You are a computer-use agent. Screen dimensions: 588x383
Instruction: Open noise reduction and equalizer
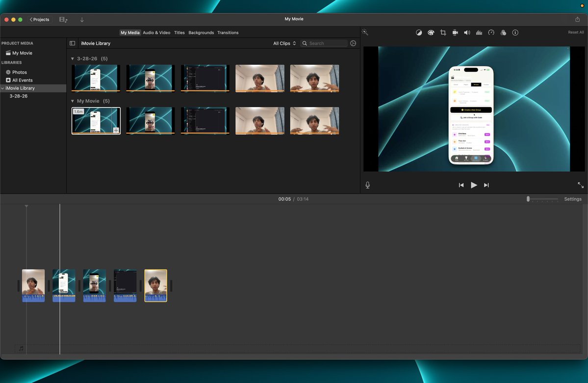tap(479, 33)
